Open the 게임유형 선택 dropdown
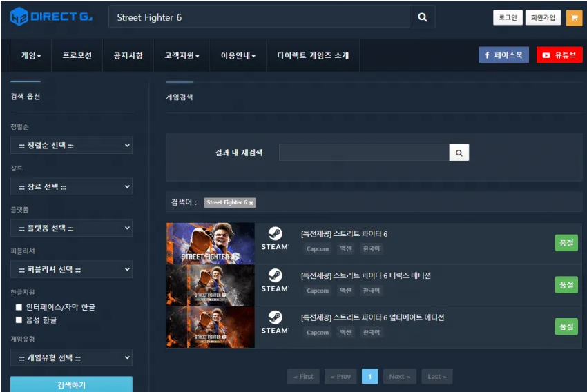Viewport: 587px width, 392px height. pos(71,358)
